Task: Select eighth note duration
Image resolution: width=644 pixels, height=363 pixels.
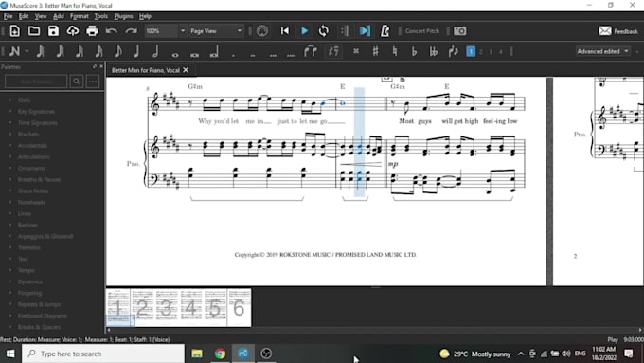Action: 117,51
